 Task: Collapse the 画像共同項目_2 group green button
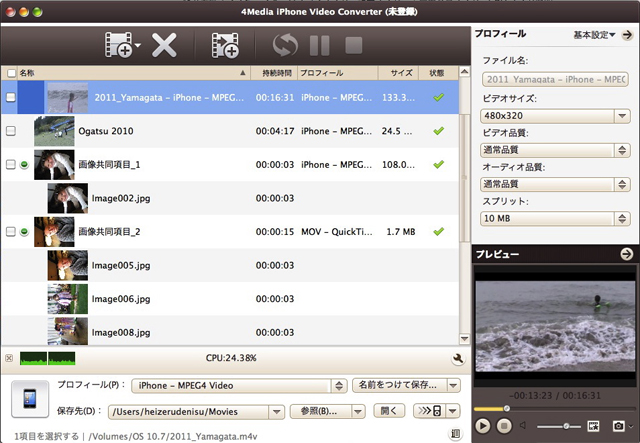tap(24, 232)
